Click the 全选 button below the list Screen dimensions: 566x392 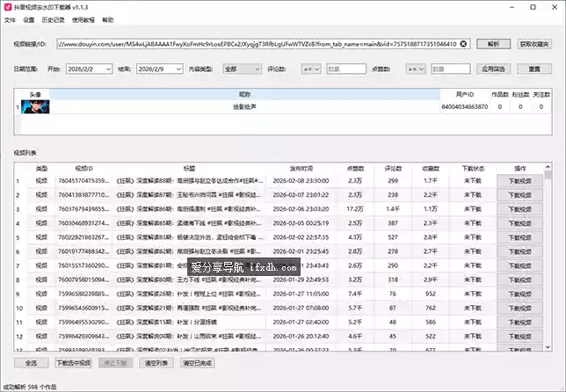click(x=30, y=362)
